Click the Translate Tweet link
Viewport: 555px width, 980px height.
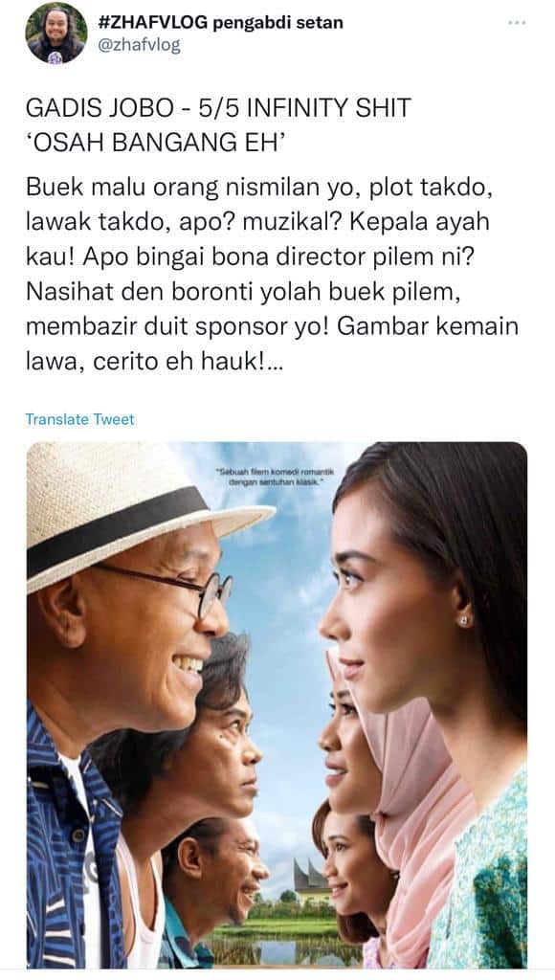(79, 419)
